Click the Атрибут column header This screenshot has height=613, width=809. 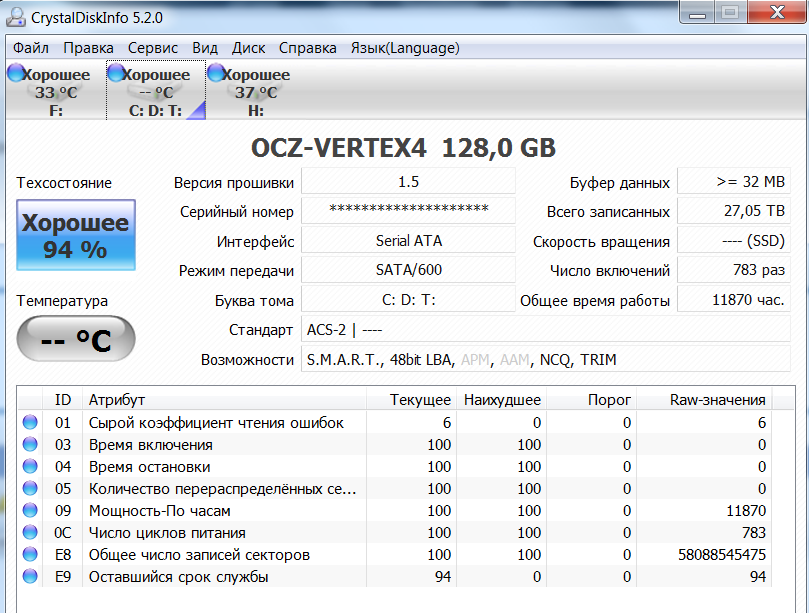(x=224, y=399)
